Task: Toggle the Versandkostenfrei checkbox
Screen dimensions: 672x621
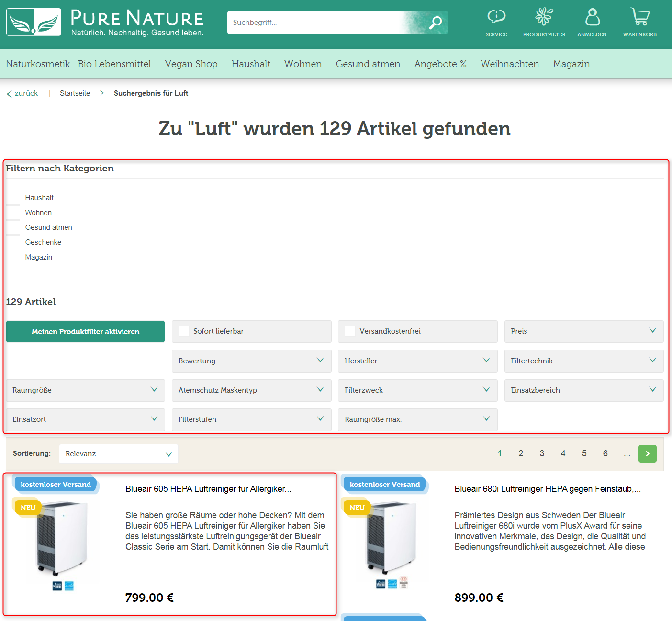Action: 350,331
